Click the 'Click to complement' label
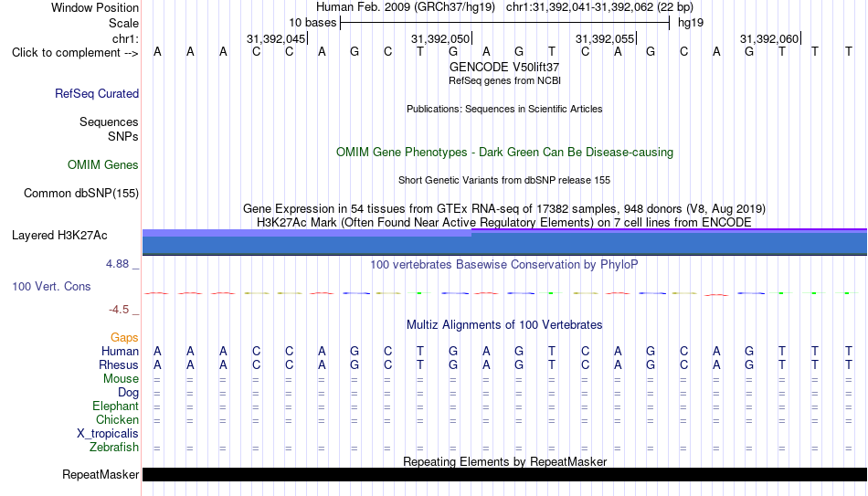 [x=75, y=53]
